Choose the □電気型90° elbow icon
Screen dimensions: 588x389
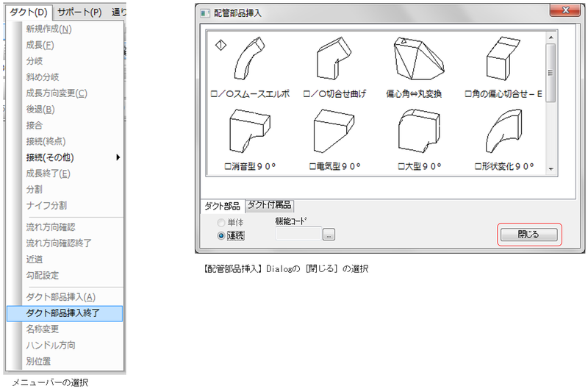334,134
